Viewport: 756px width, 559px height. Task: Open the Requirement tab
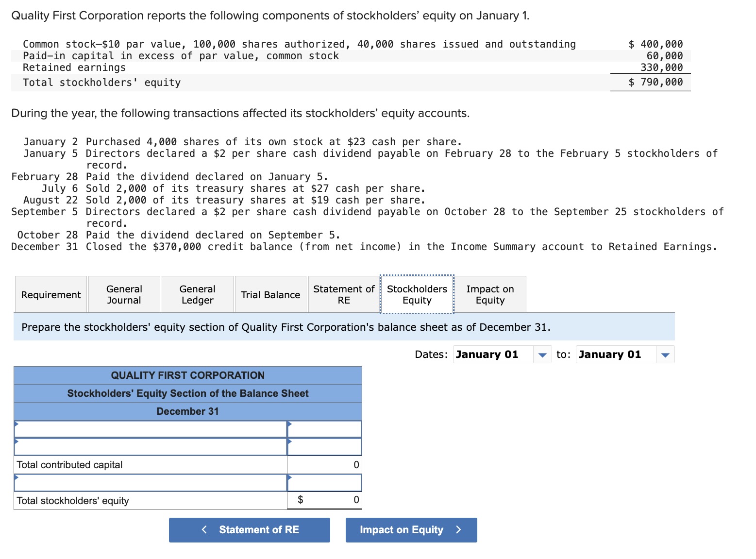pos(51,294)
